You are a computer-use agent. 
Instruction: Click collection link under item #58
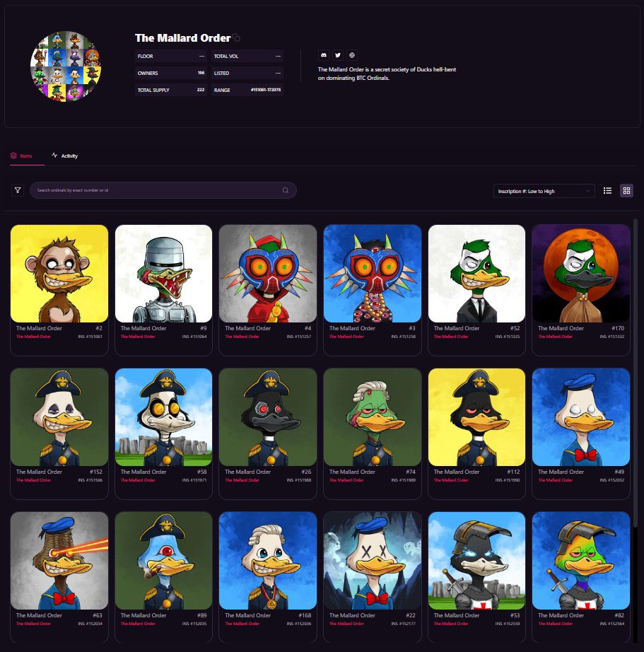(138, 480)
